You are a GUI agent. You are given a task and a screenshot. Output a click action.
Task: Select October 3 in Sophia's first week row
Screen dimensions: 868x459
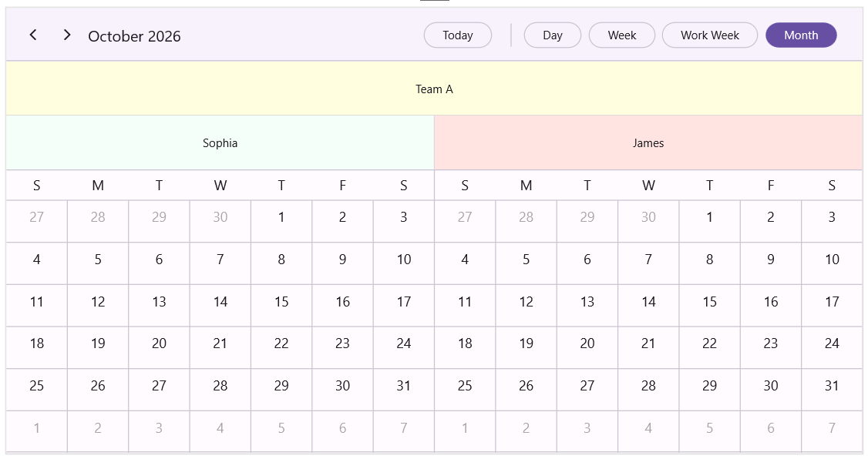pos(404,221)
